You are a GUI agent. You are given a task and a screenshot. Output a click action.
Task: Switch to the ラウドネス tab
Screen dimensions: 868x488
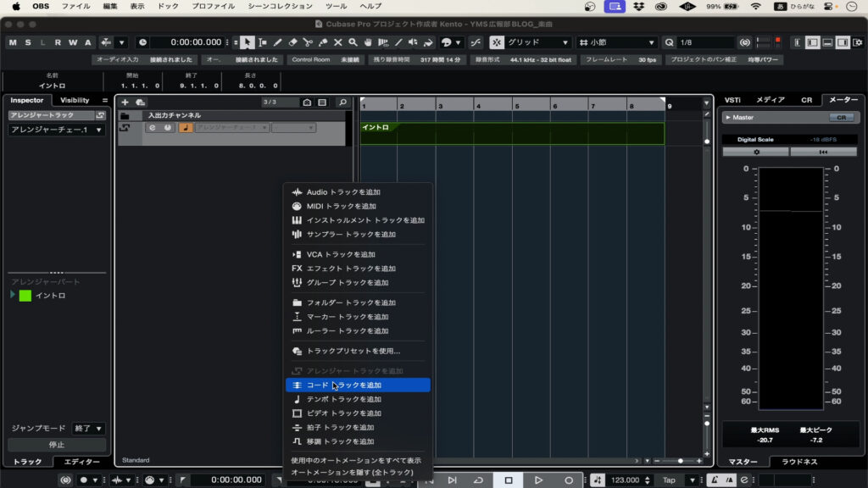(799, 462)
